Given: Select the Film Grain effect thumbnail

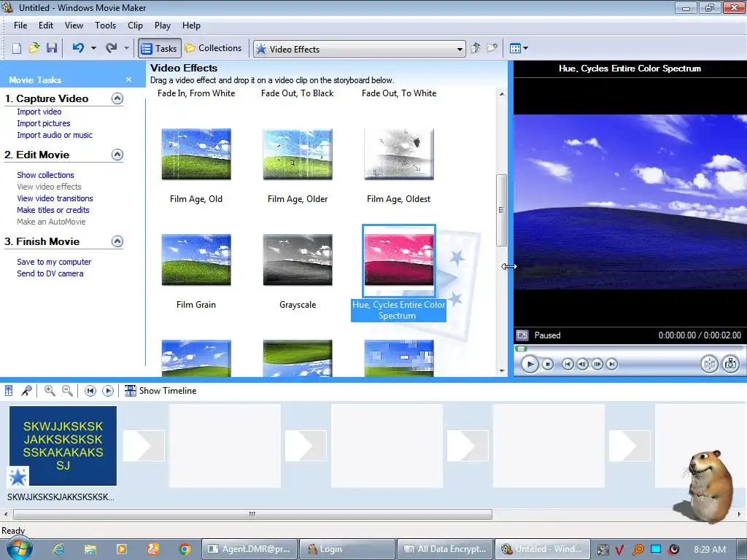Looking at the screenshot, I should click(x=196, y=260).
